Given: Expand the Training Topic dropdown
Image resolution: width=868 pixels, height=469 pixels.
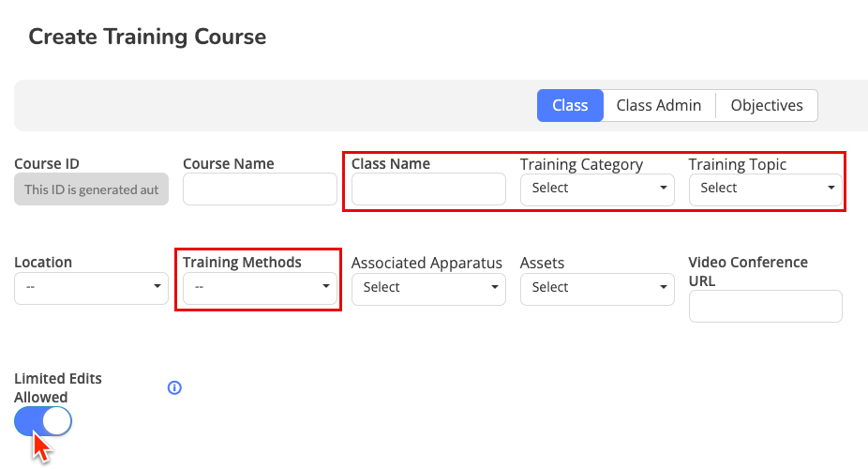Looking at the screenshot, I should [766, 189].
